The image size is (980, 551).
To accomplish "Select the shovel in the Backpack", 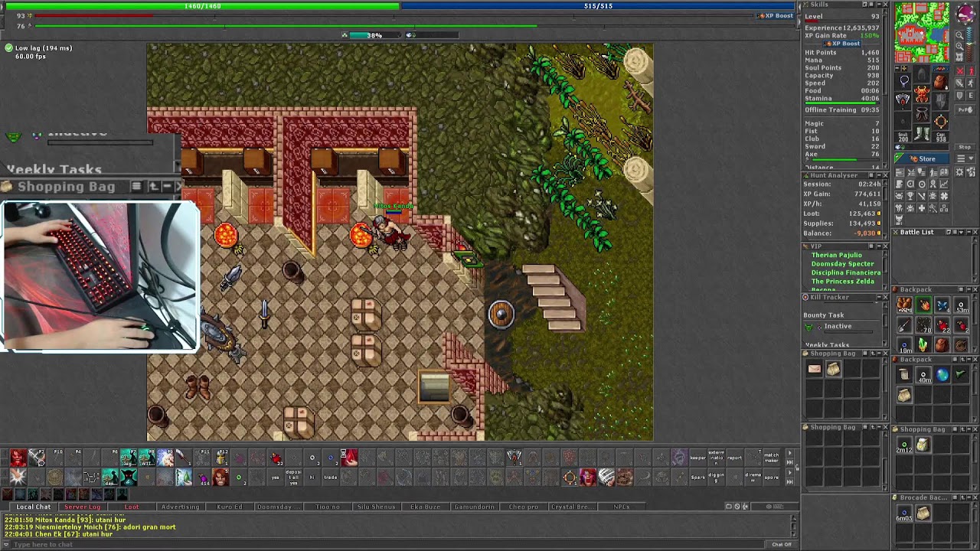I will (904, 326).
